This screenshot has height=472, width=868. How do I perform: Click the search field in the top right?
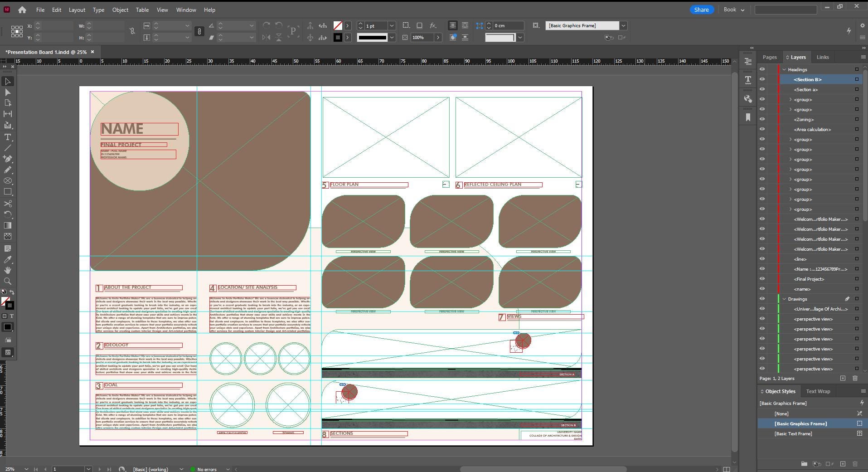pyautogui.click(x=785, y=10)
